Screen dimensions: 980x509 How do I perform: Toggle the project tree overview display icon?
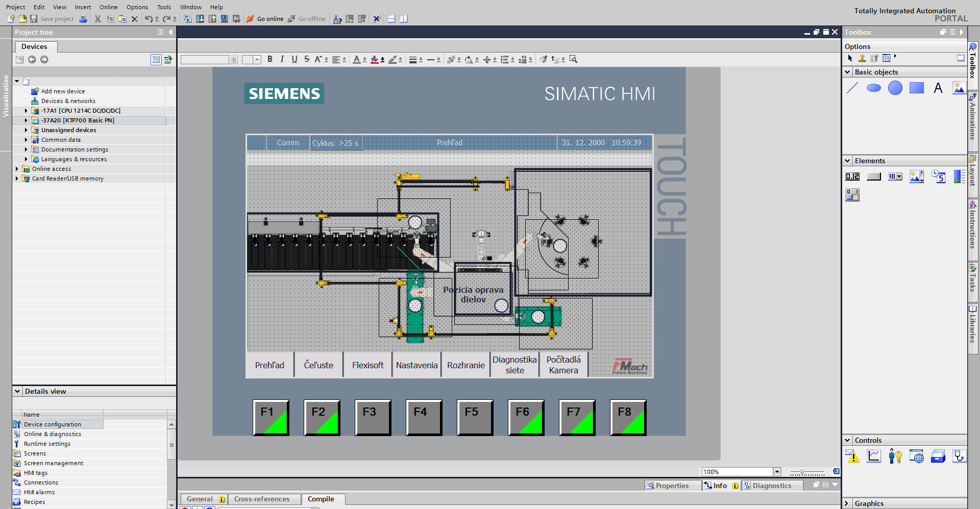pyautogui.click(x=156, y=59)
